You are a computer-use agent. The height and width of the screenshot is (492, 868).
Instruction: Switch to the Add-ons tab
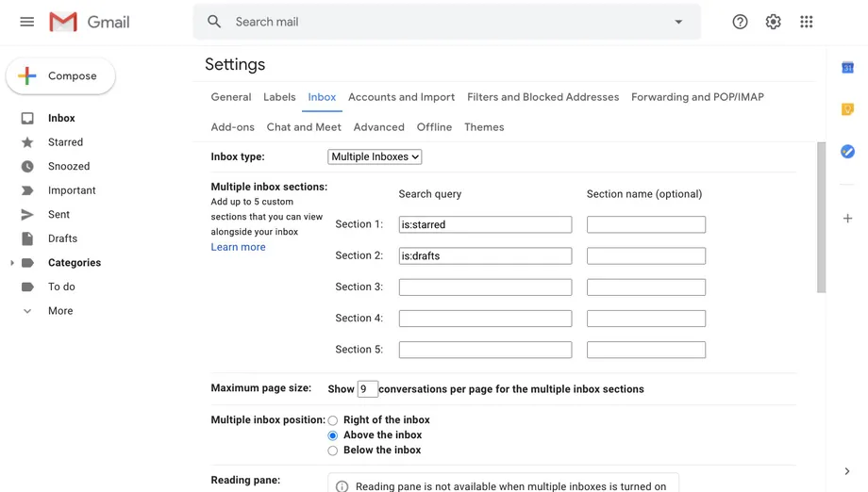coord(232,127)
